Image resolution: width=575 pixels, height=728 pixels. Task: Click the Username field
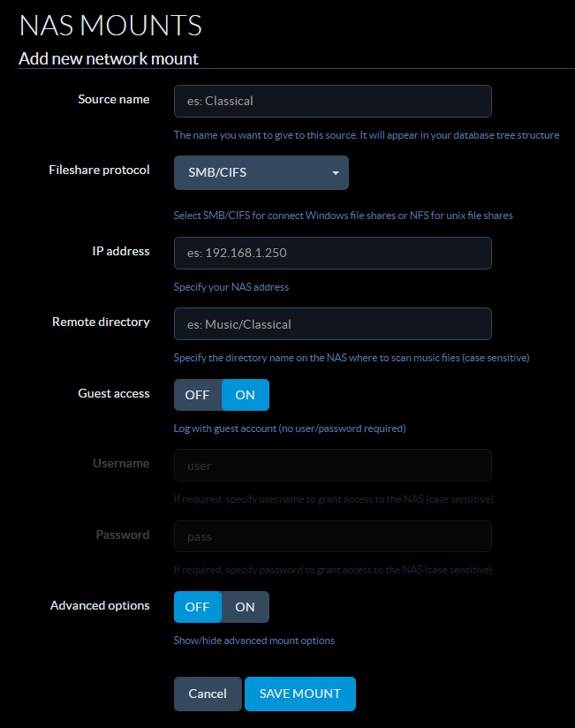[332, 466]
